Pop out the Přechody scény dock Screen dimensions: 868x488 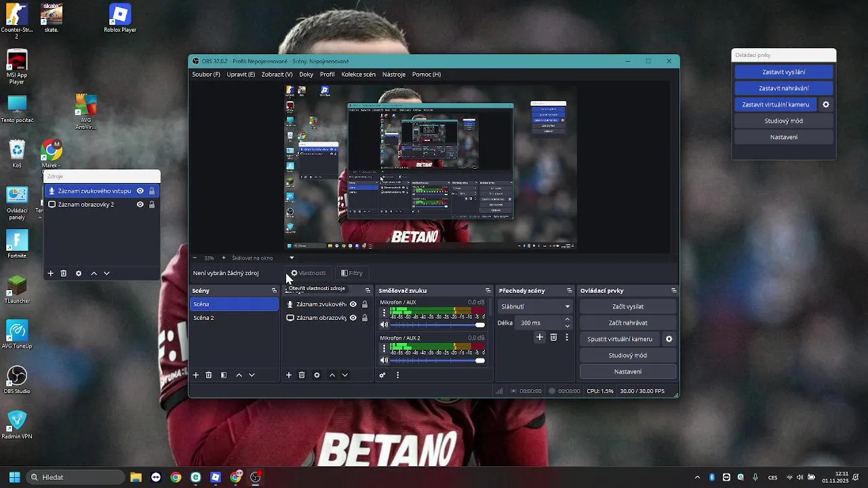[569, 291]
